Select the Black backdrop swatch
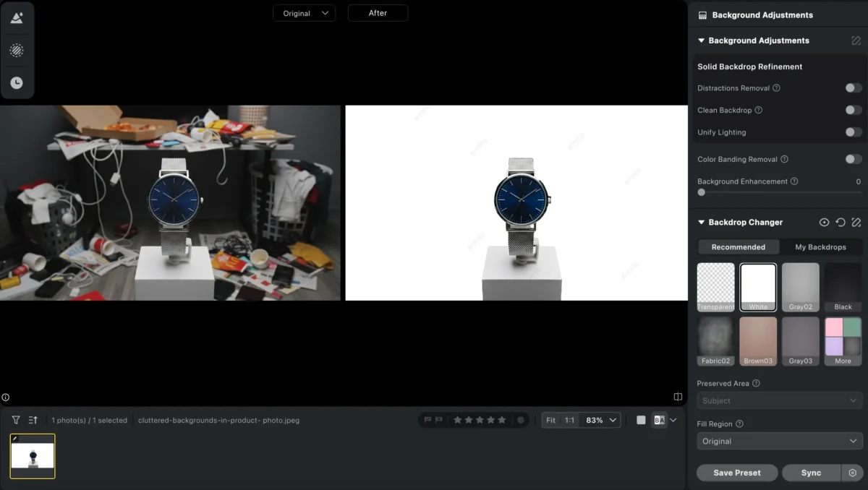 click(x=842, y=286)
